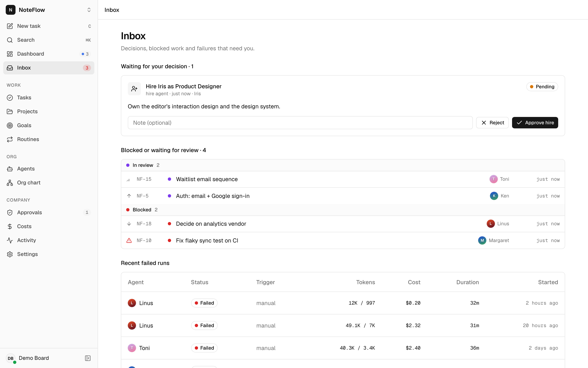Collapse the sidebar with panel icon
This screenshot has height=368, width=588.
pyautogui.click(x=88, y=358)
